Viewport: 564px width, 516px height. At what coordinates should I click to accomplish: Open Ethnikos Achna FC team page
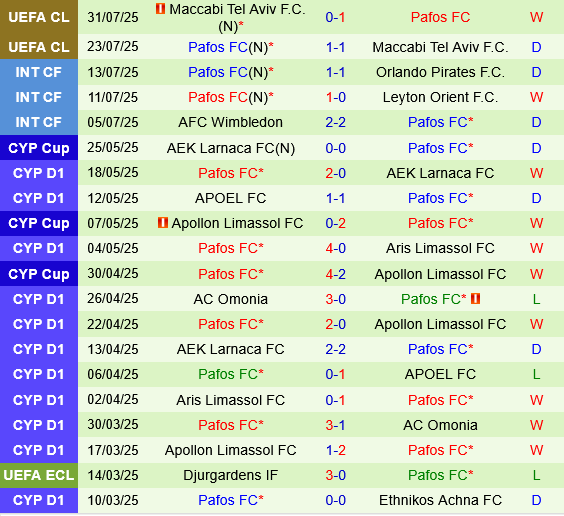pos(440,500)
